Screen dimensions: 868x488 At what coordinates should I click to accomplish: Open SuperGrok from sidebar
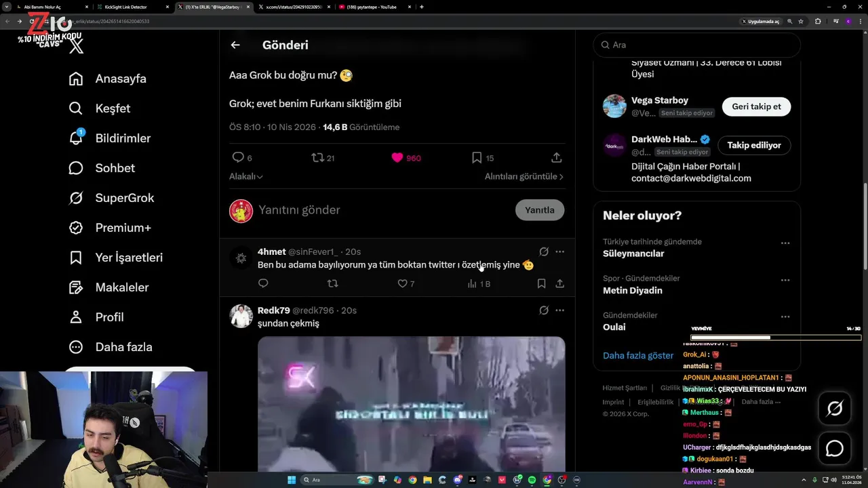(x=112, y=198)
